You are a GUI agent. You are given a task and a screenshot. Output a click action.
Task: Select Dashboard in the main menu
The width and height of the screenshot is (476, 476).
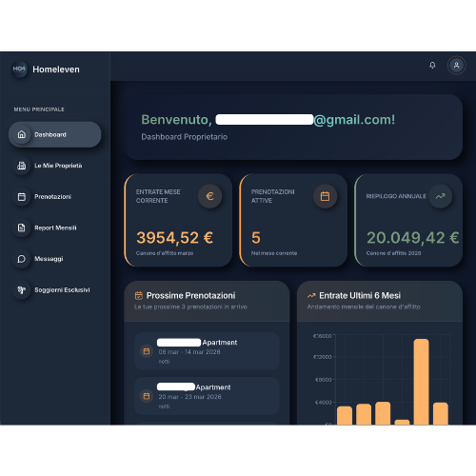coord(55,134)
